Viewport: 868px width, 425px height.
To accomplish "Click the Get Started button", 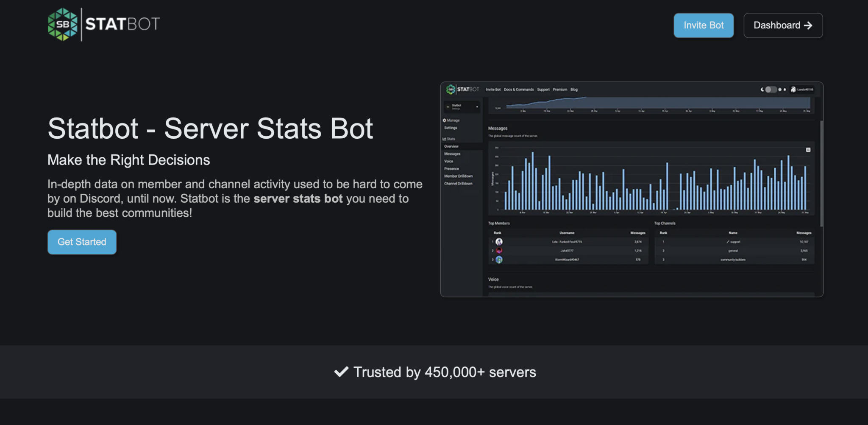I will [x=82, y=242].
